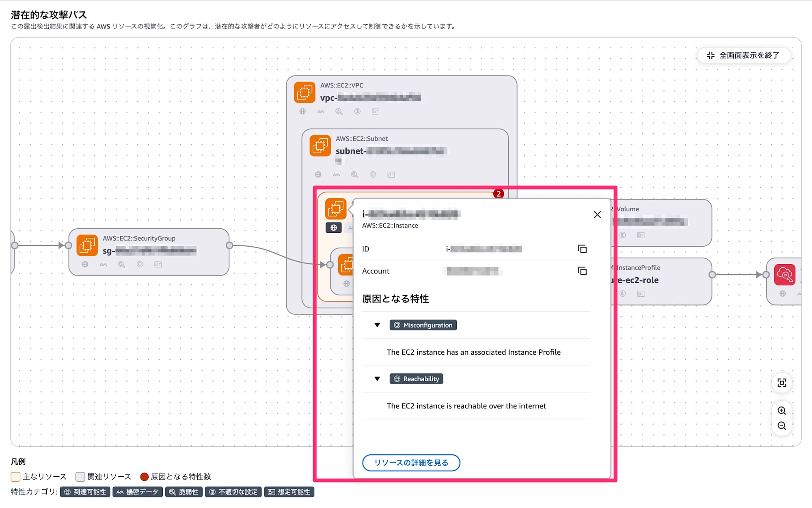Click Subnet vulnerability magnifier icon
Viewport: 812px width, 508px height.
tap(354, 174)
